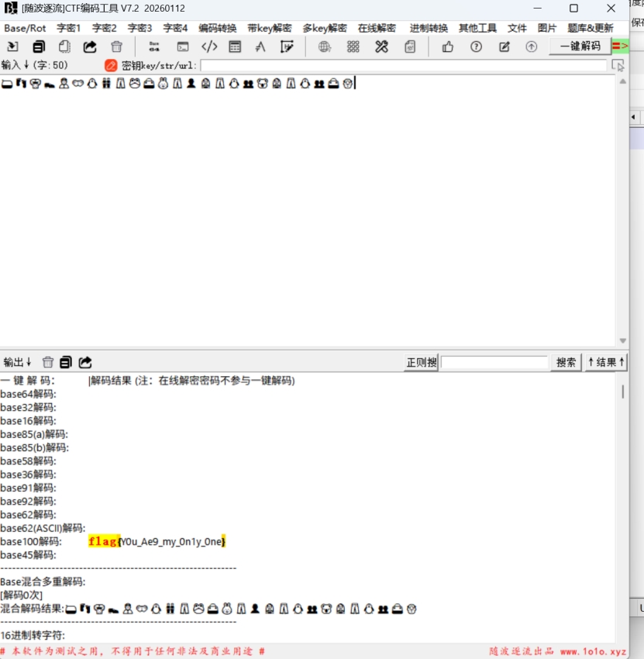Click the input area scroll-up arrow
The image size is (644, 659).
tap(623, 81)
